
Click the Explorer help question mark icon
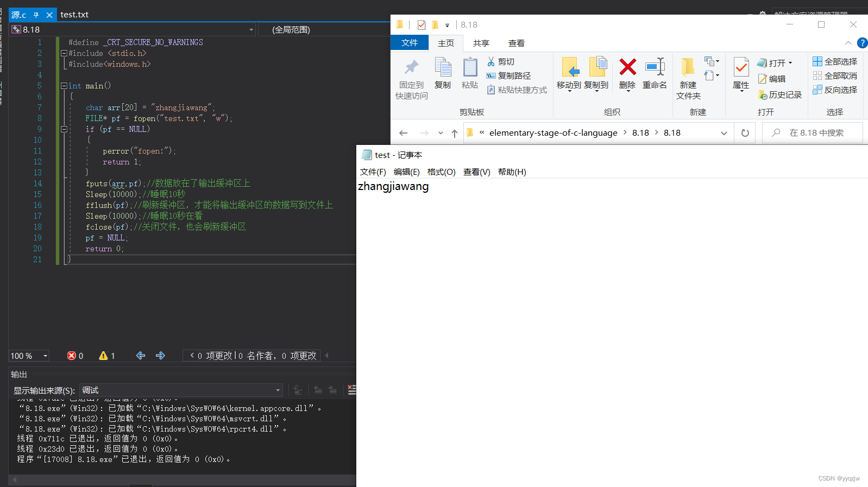click(862, 43)
